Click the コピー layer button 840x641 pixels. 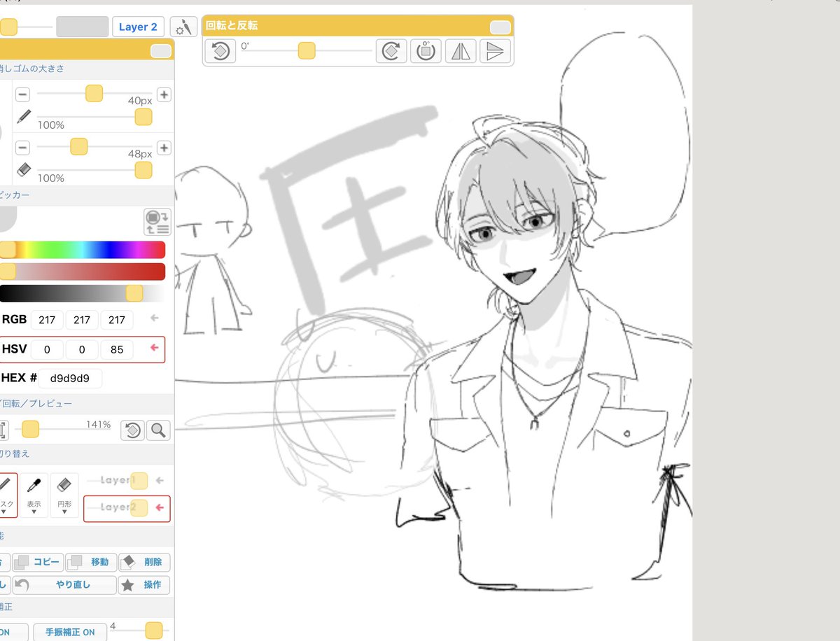(38, 562)
